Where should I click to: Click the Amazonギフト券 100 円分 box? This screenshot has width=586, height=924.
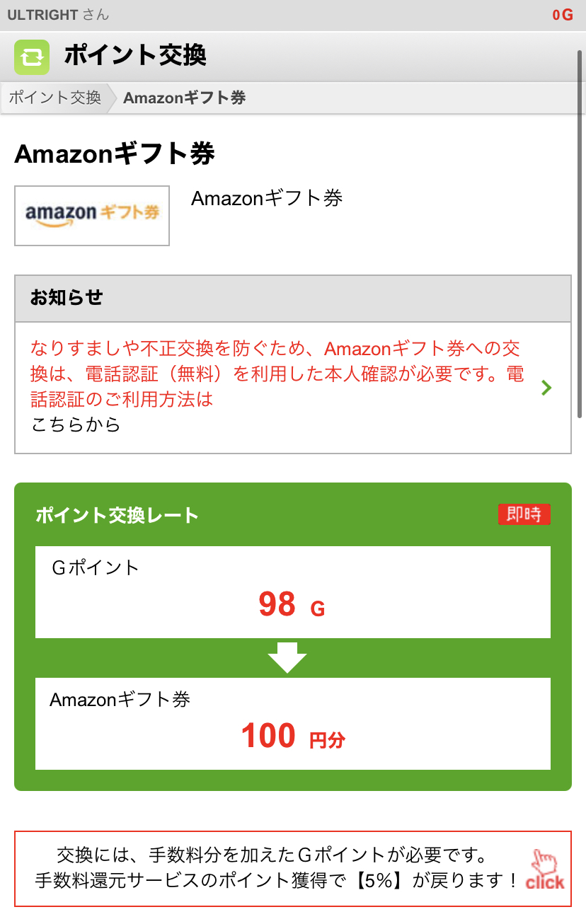point(292,723)
